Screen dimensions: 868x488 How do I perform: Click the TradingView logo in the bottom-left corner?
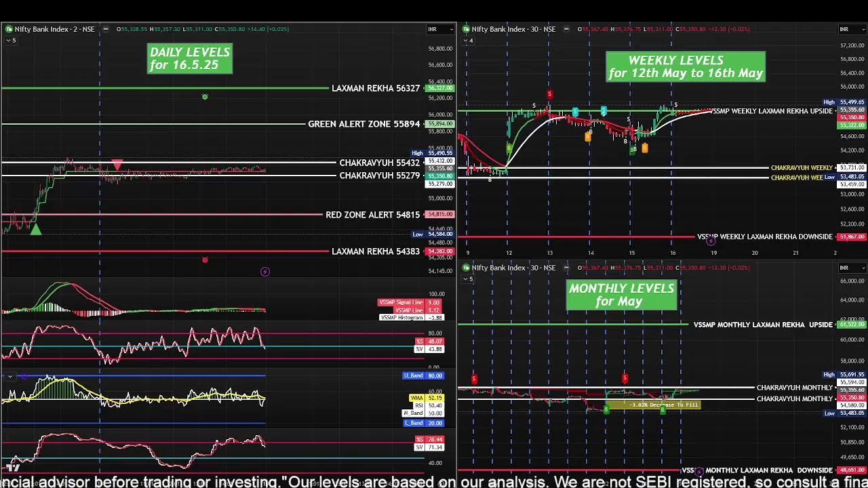(13, 466)
